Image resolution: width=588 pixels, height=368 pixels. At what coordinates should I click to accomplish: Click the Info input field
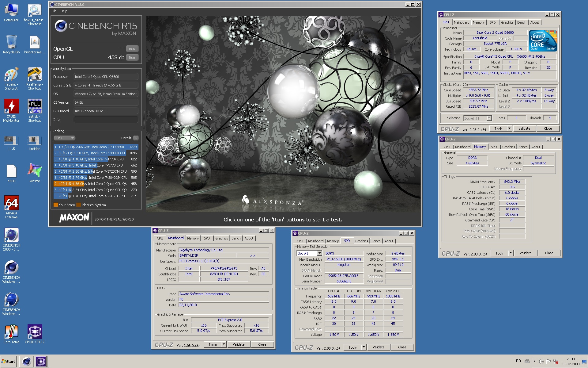(106, 120)
